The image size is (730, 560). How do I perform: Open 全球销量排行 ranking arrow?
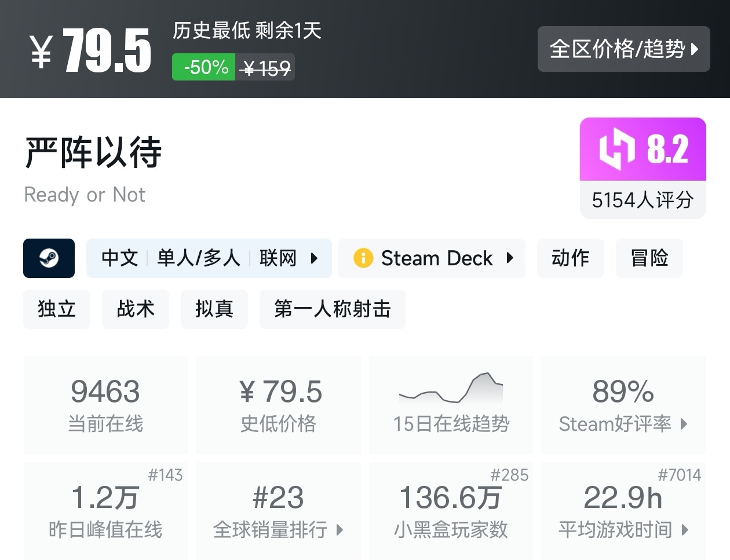pyautogui.click(x=340, y=530)
